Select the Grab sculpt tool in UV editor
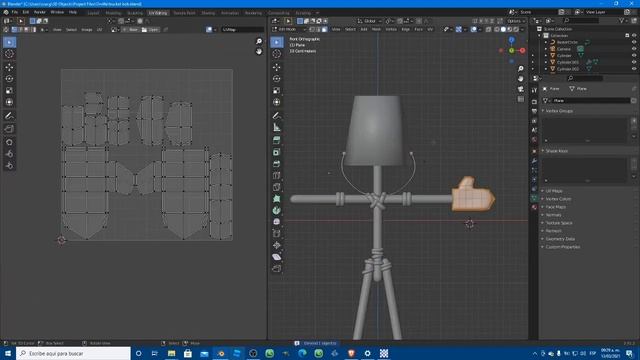The height and width of the screenshot is (360, 640). pos(9,142)
